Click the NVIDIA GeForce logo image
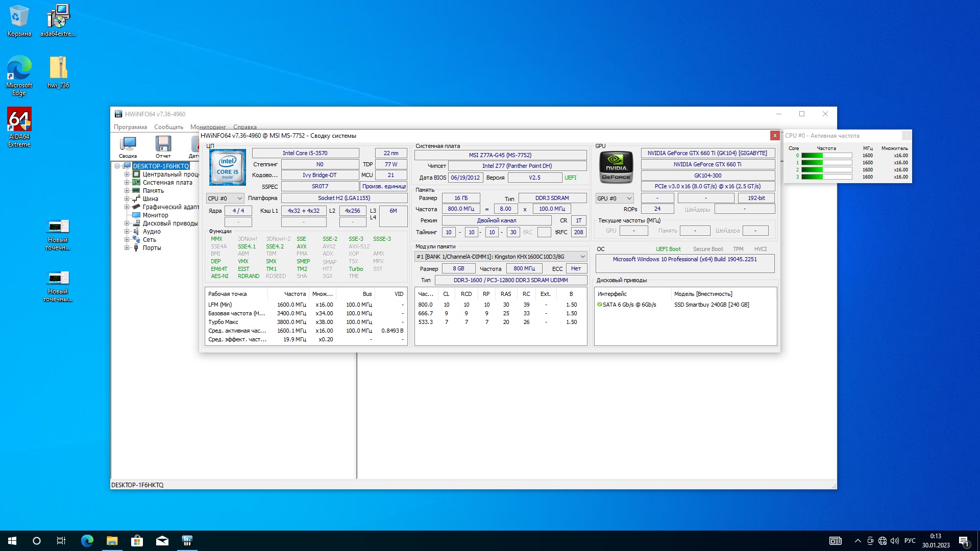Image resolution: width=980 pixels, height=551 pixels. 616,167
